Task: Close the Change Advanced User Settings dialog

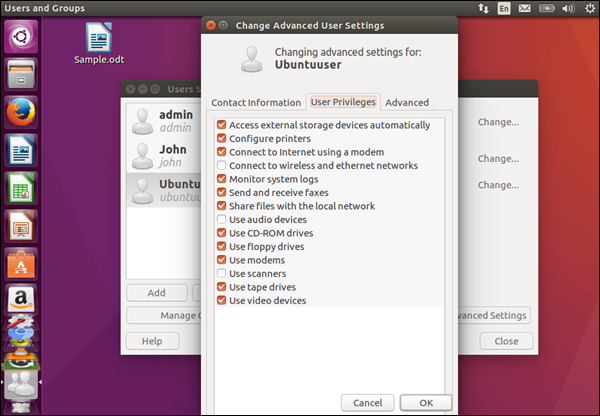Action: click(x=210, y=25)
